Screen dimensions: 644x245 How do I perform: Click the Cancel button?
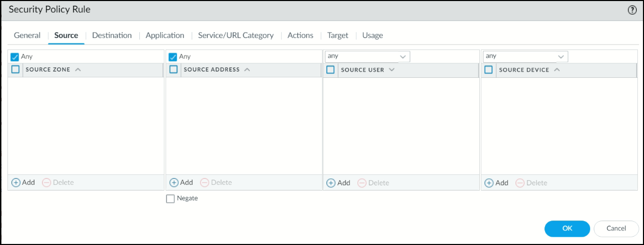tap(616, 228)
